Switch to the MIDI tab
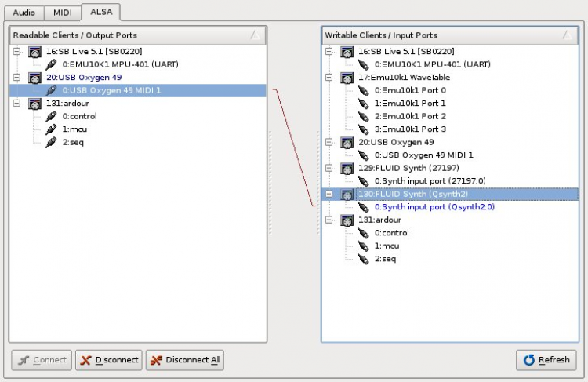588x382 pixels. pyautogui.click(x=62, y=13)
